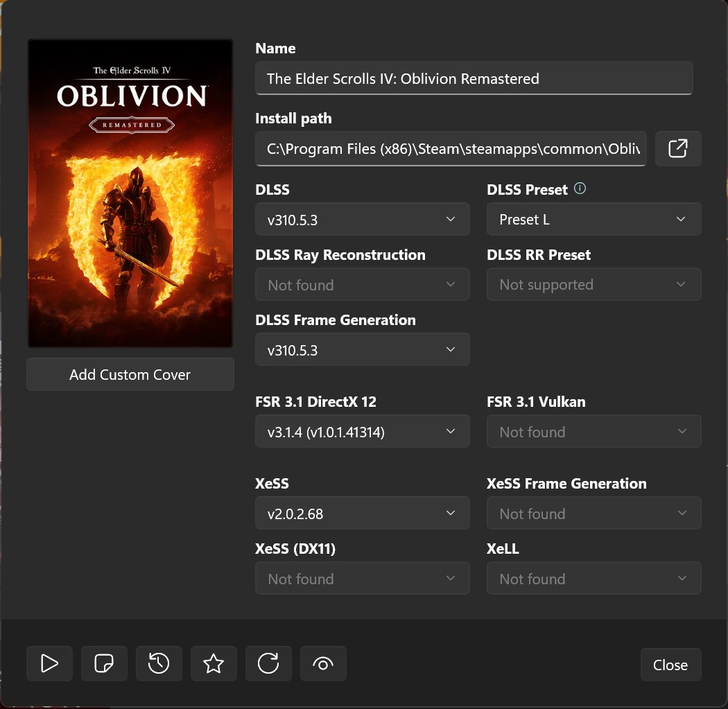Viewport: 728px width, 709px height.
Task: Click the XeLL label
Action: pyautogui.click(x=503, y=549)
